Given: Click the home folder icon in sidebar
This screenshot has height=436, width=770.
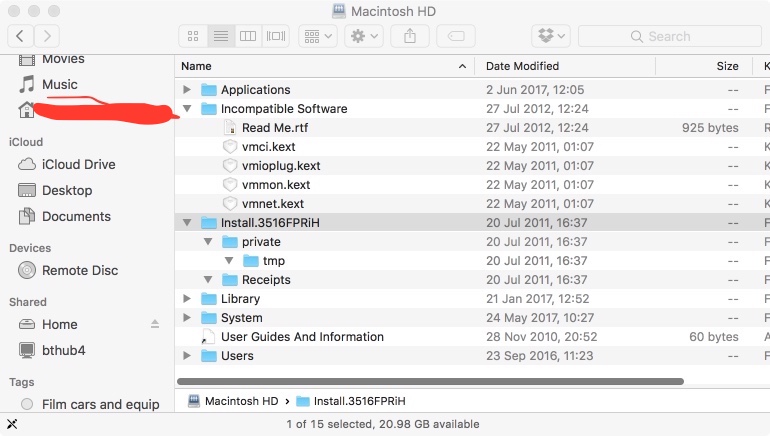Looking at the screenshot, I should coord(27,109).
